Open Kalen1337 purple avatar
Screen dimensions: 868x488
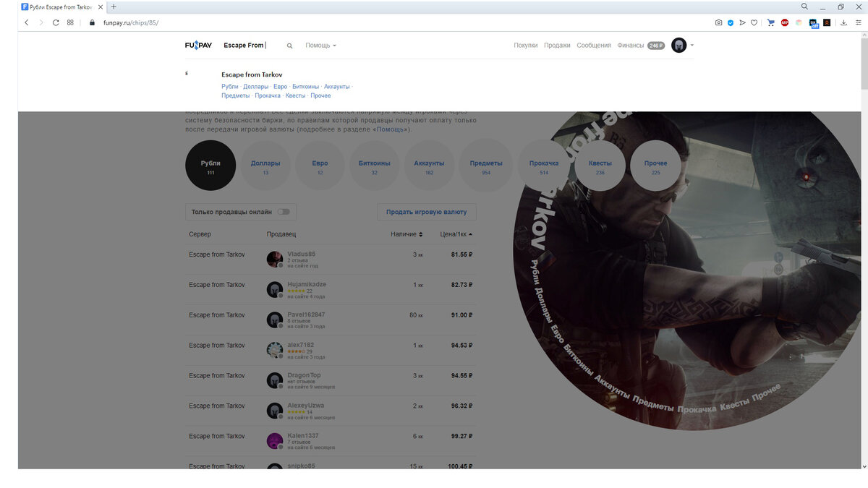pos(274,441)
